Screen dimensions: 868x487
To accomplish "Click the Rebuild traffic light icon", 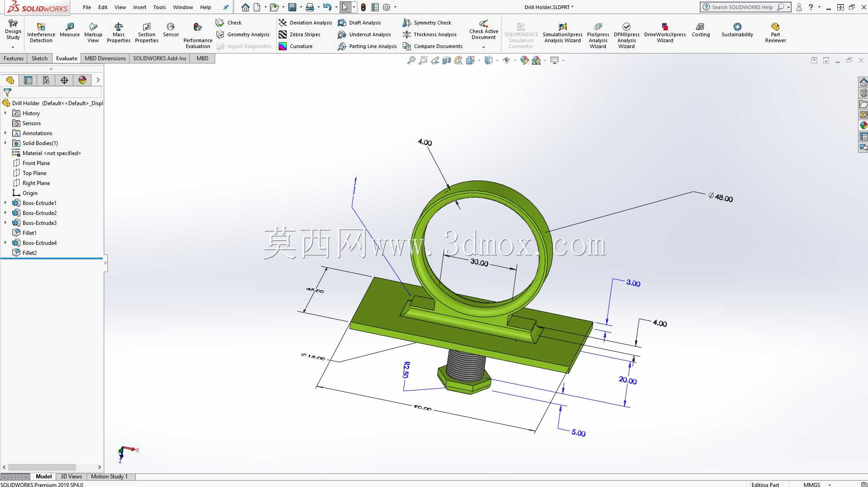I will coord(363,7).
